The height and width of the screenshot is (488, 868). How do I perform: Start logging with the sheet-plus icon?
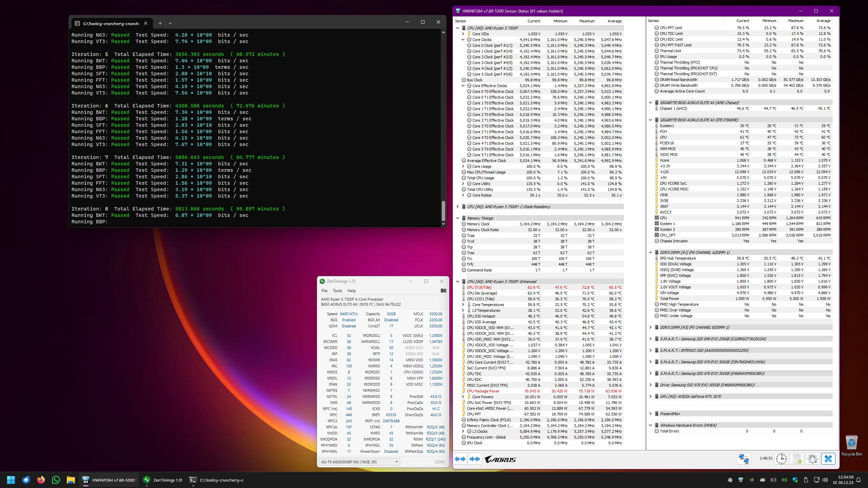(797, 459)
